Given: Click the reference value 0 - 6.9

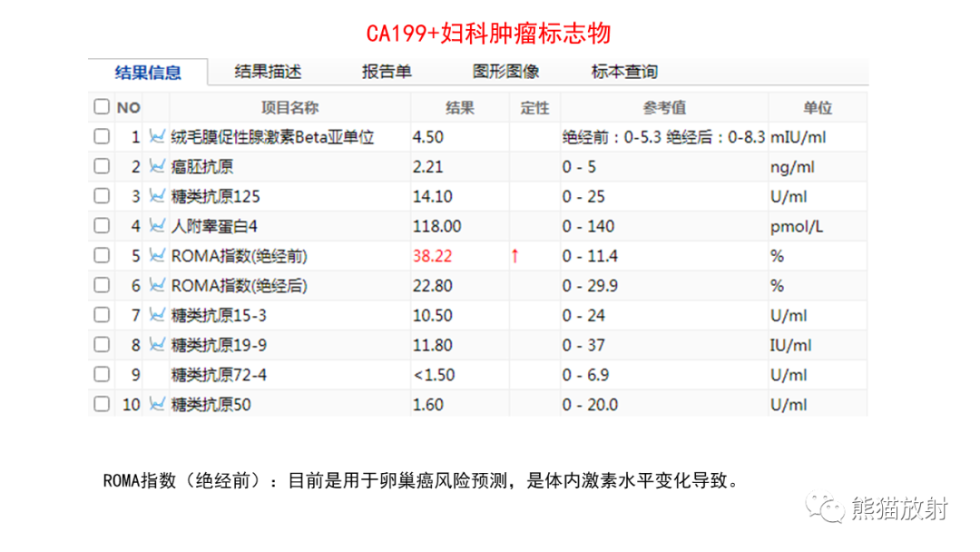Looking at the screenshot, I should [x=585, y=374].
